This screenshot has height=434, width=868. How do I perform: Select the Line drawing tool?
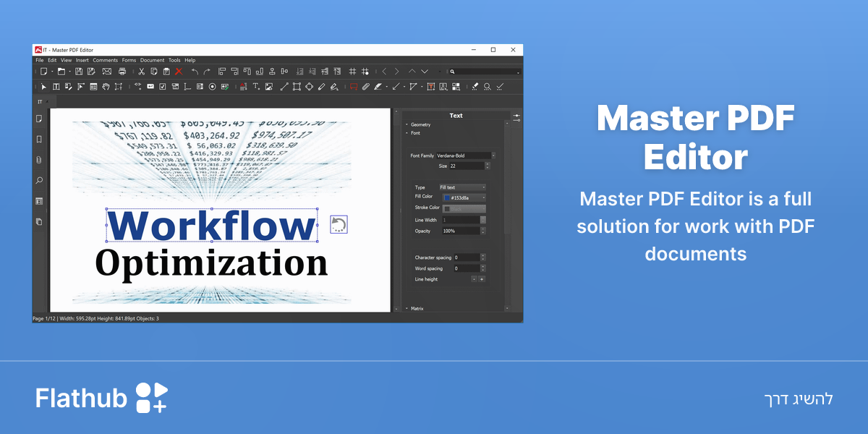[284, 87]
